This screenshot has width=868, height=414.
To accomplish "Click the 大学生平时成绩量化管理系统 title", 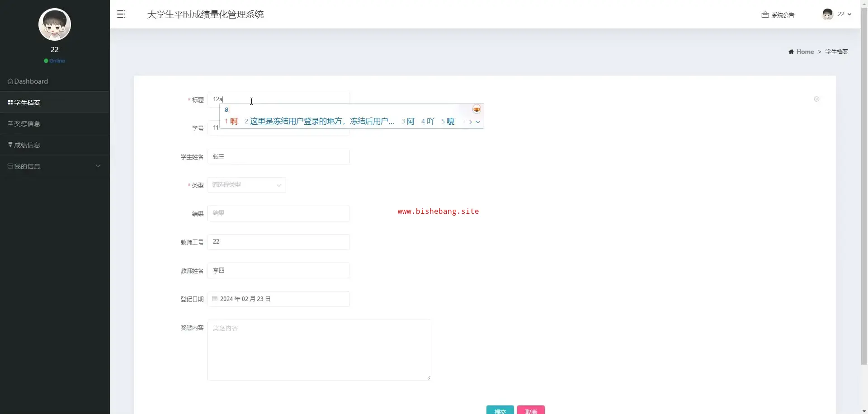I will [205, 14].
